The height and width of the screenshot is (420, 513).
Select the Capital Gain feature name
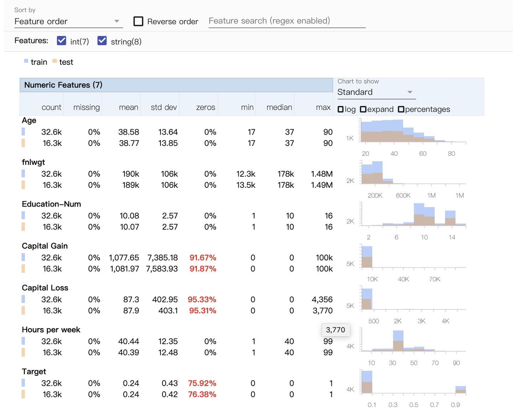(45, 246)
